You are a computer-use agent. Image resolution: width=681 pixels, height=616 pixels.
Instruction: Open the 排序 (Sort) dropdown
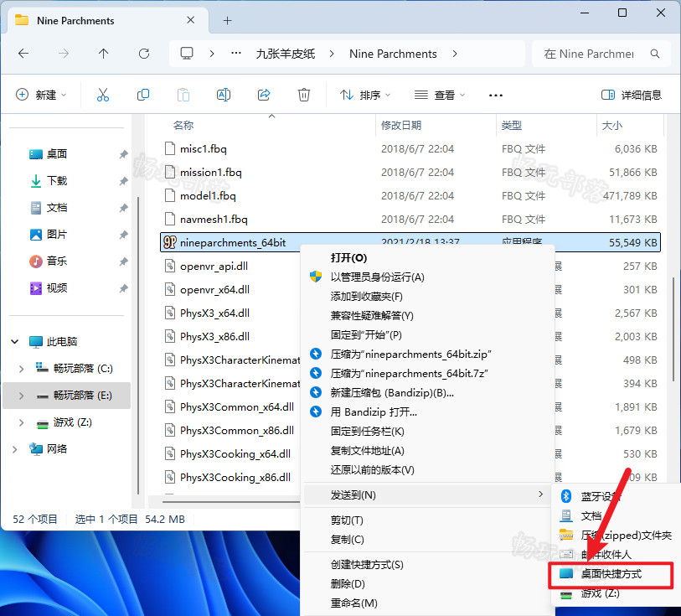coord(365,95)
